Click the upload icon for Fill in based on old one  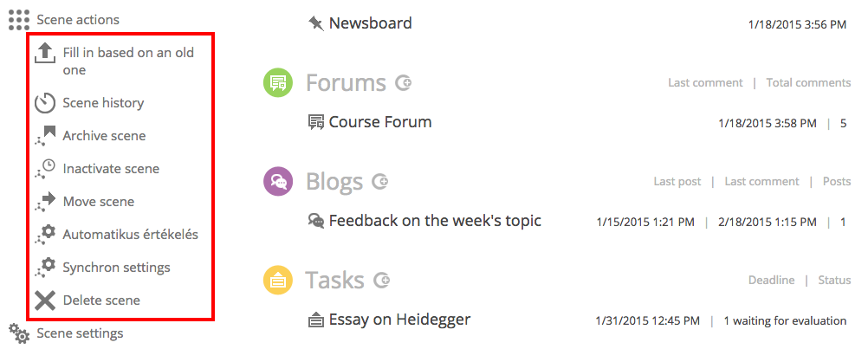pyautogui.click(x=45, y=55)
